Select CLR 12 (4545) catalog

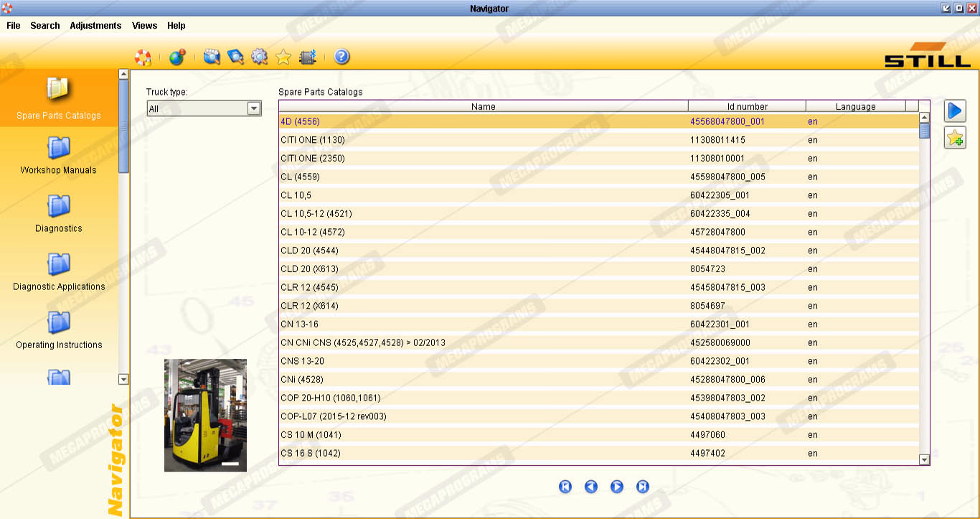(x=599, y=287)
